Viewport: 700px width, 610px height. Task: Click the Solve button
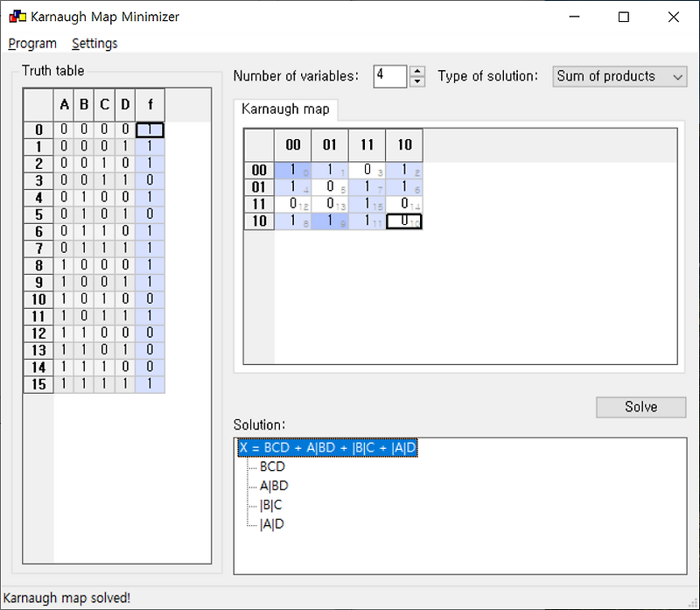tap(640, 407)
